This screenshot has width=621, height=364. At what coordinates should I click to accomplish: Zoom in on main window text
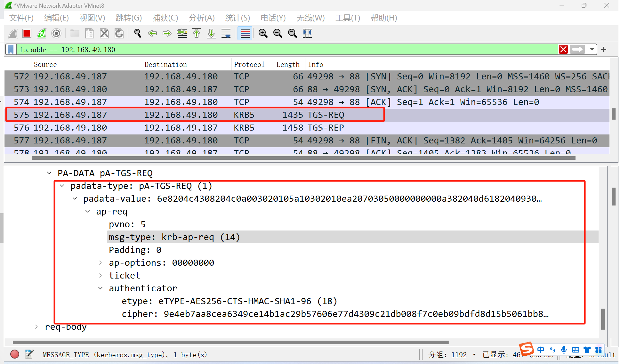[263, 33]
